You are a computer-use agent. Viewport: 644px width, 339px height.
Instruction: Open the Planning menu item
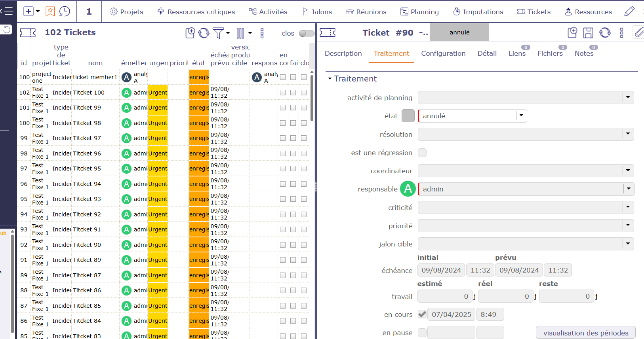pyautogui.click(x=419, y=12)
